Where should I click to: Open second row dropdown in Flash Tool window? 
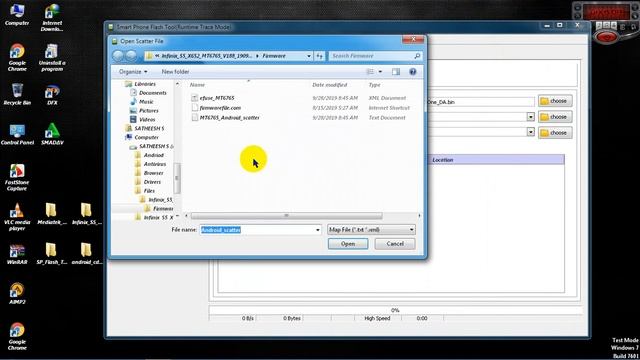click(530, 117)
